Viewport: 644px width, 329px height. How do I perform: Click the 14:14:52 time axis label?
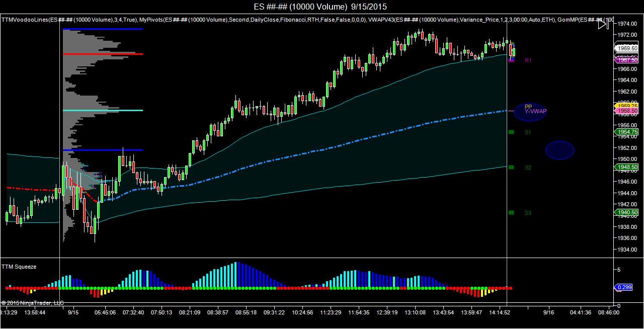[500, 312]
